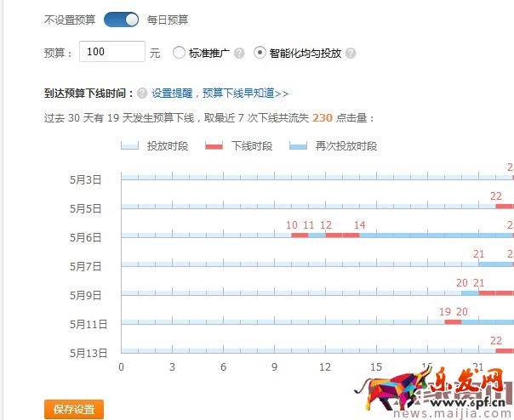The width and height of the screenshot is (514, 420).
Task: Click help icon beside 智能化均匀投放
Action: coord(351,53)
